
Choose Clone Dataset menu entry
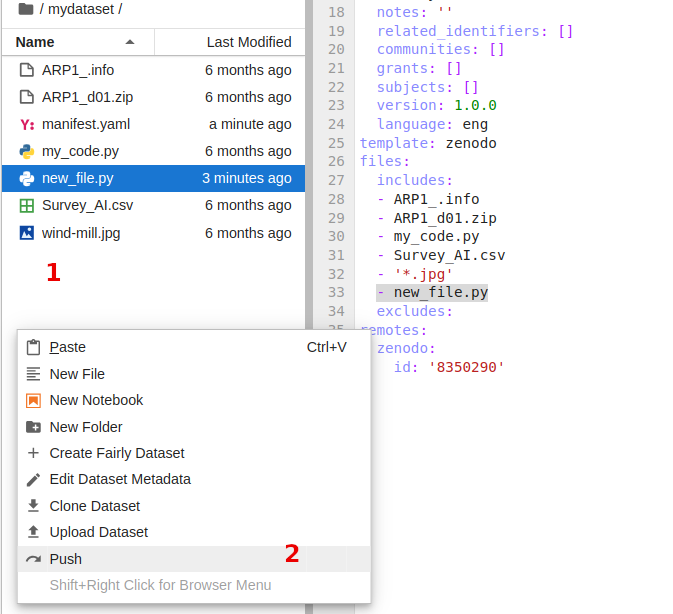click(194, 506)
